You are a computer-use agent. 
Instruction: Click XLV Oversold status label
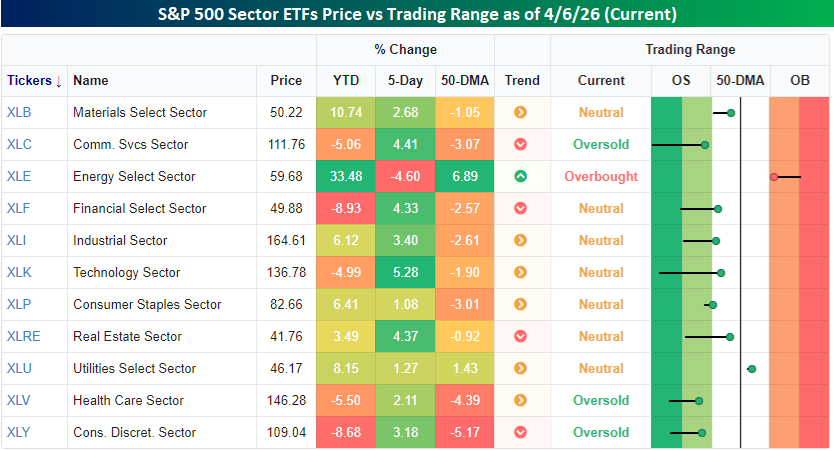601,401
